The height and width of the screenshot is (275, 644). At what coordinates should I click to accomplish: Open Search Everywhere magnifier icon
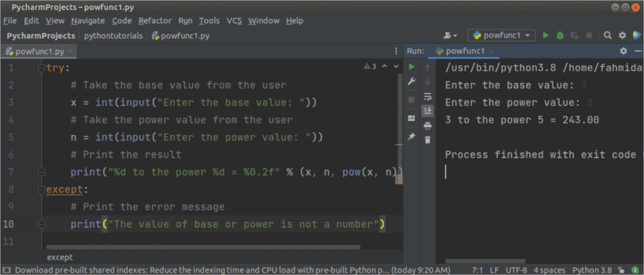coord(608,36)
